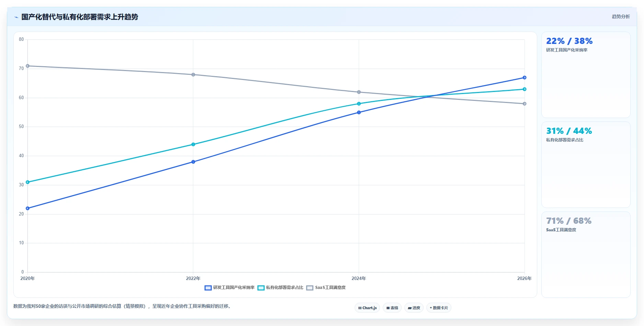Select the 进度 pill tag
Screen dimensions: 644x326
pyautogui.click(x=414, y=308)
